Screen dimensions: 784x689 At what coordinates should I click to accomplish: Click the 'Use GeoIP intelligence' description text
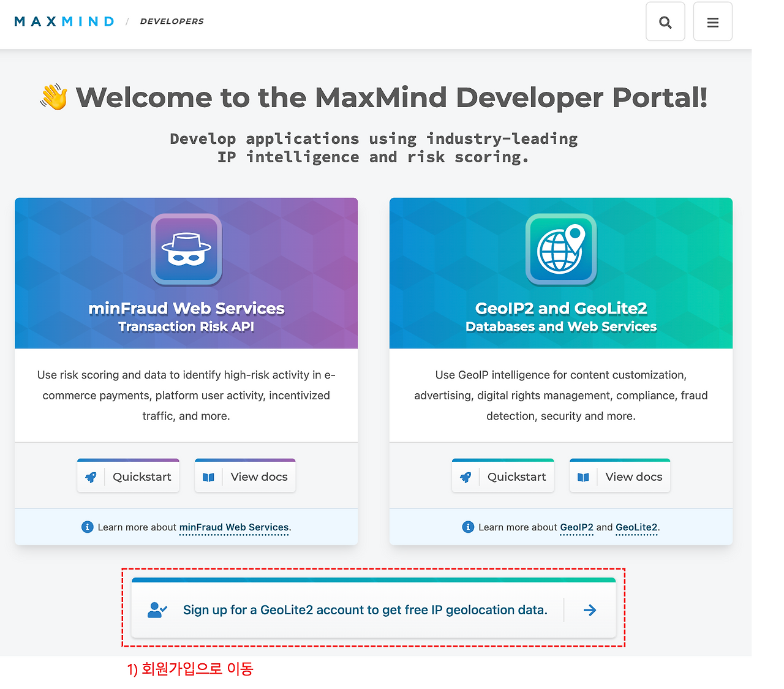(561, 395)
